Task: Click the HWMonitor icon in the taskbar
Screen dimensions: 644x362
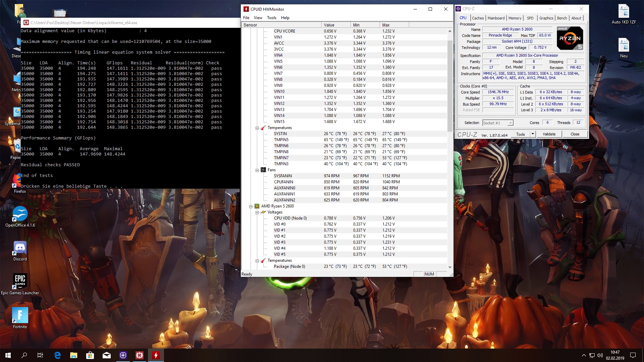Action: [156, 355]
